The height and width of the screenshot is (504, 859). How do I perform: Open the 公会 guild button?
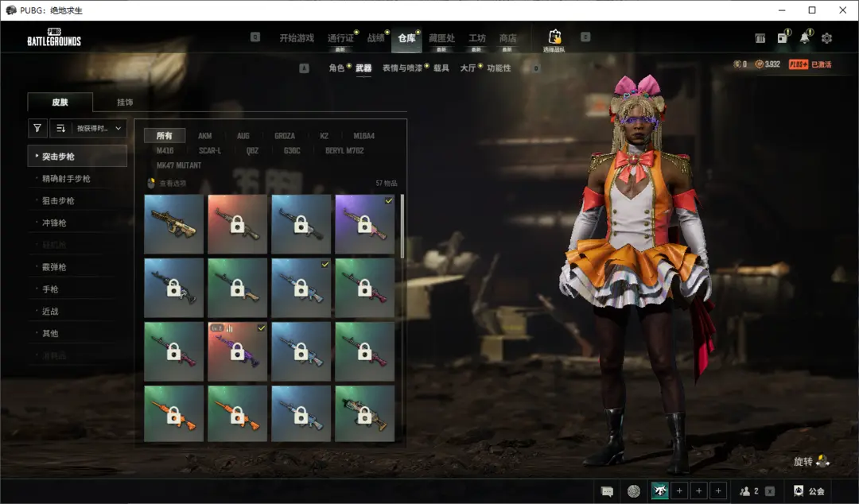(809, 490)
